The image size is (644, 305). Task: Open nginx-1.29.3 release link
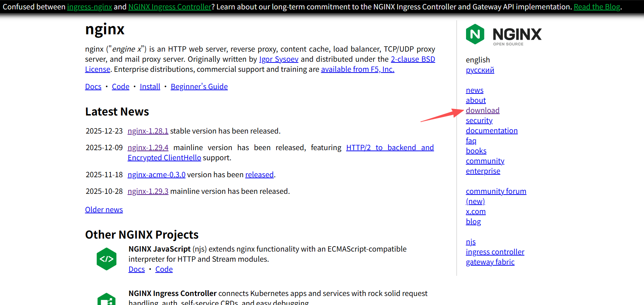(148, 191)
